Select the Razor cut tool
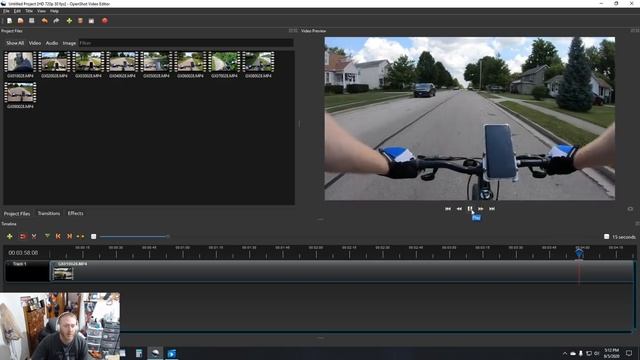This screenshot has width=640, height=360. 34,236
